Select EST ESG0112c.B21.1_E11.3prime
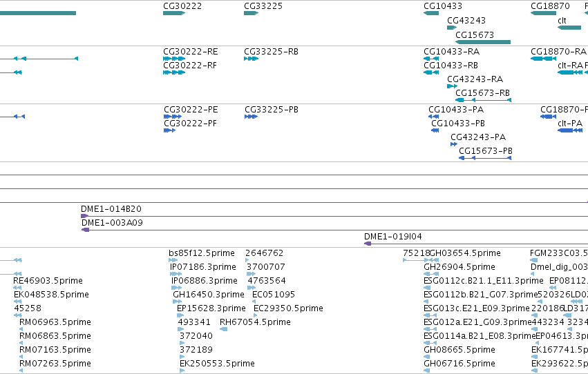 click(484, 281)
